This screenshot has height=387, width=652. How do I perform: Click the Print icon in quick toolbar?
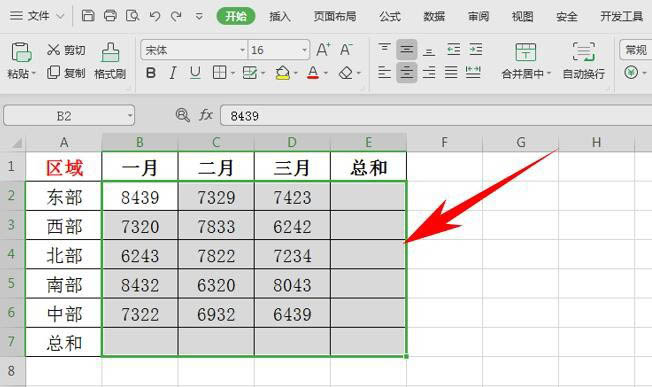pyautogui.click(x=110, y=16)
